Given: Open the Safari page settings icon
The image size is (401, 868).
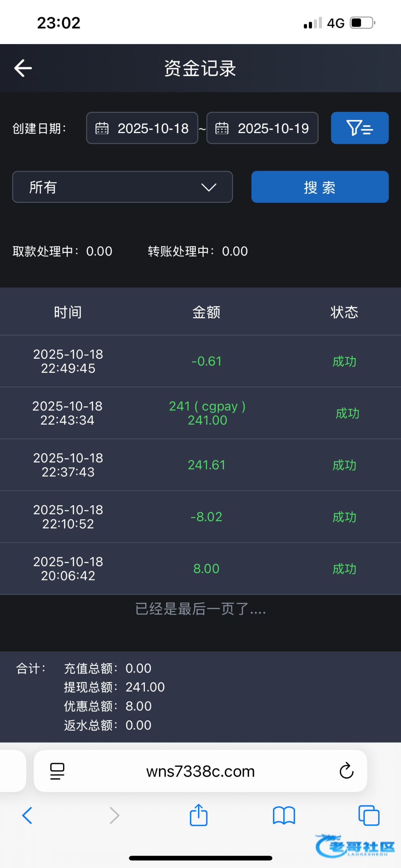Looking at the screenshot, I should coord(57,771).
